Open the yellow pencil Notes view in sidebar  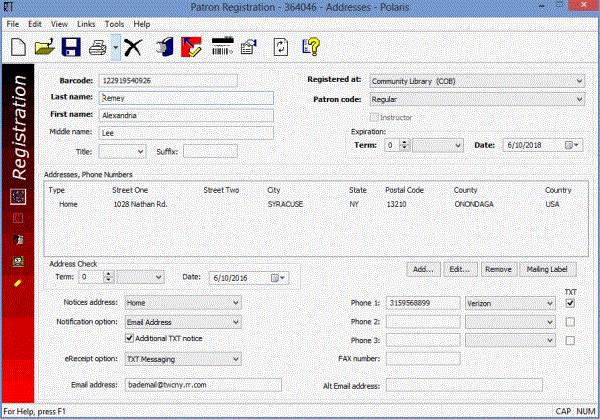point(17,283)
